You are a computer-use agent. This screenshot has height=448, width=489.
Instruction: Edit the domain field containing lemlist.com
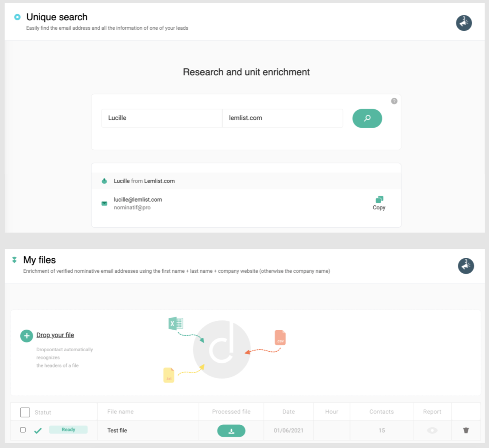(x=283, y=118)
